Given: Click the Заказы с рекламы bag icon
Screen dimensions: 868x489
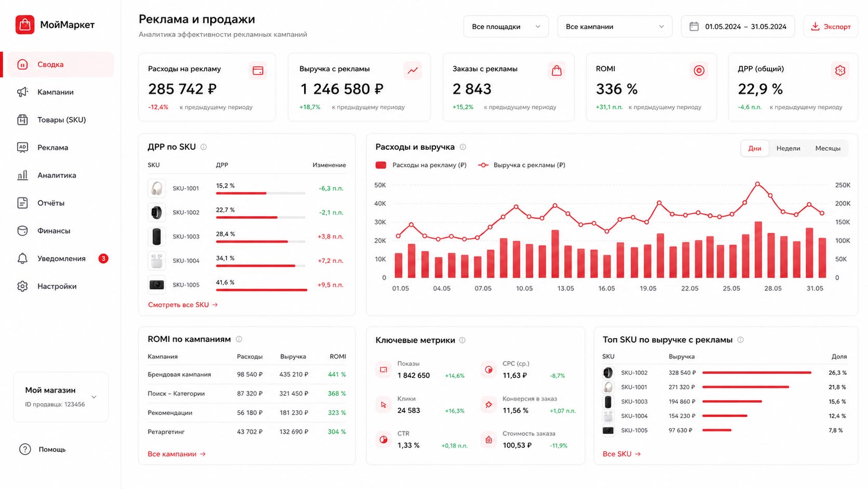Looking at the screenshot, I should (557, 71).
